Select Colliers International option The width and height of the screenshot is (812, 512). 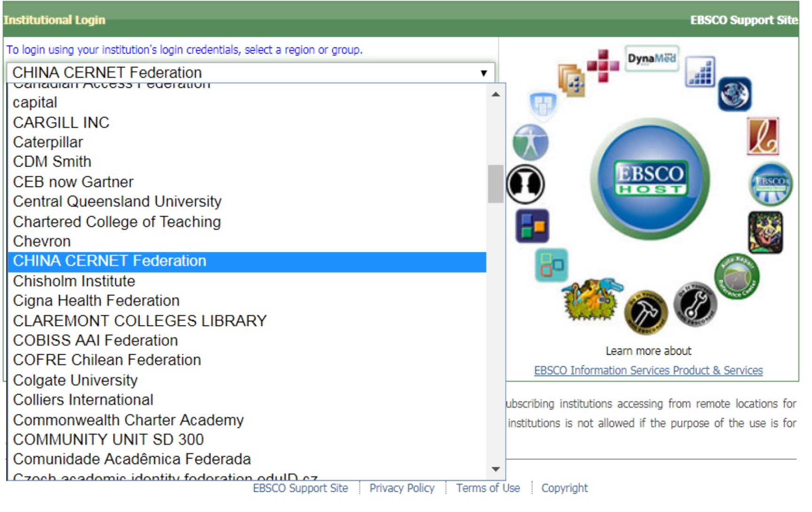coord(247,400)
